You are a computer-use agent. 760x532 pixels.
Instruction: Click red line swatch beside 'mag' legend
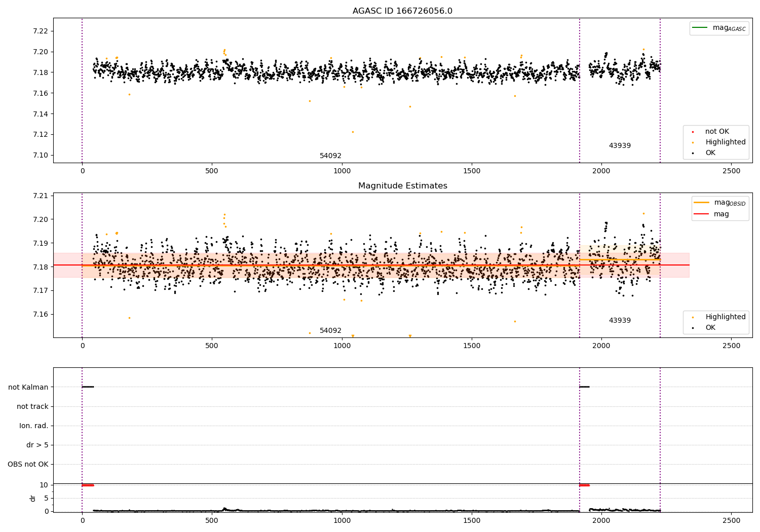(702, 214)
